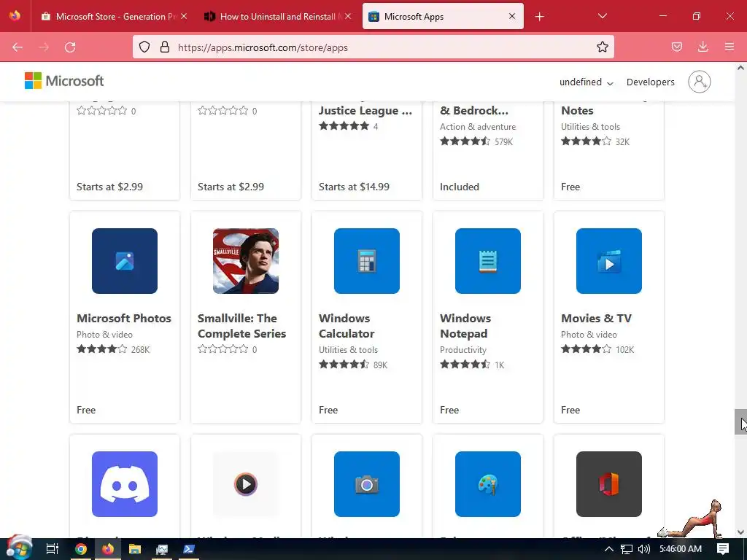Open the Firefox hamburger menu
Viewport: 747px width, 560px height.
[x=729, y=47]
